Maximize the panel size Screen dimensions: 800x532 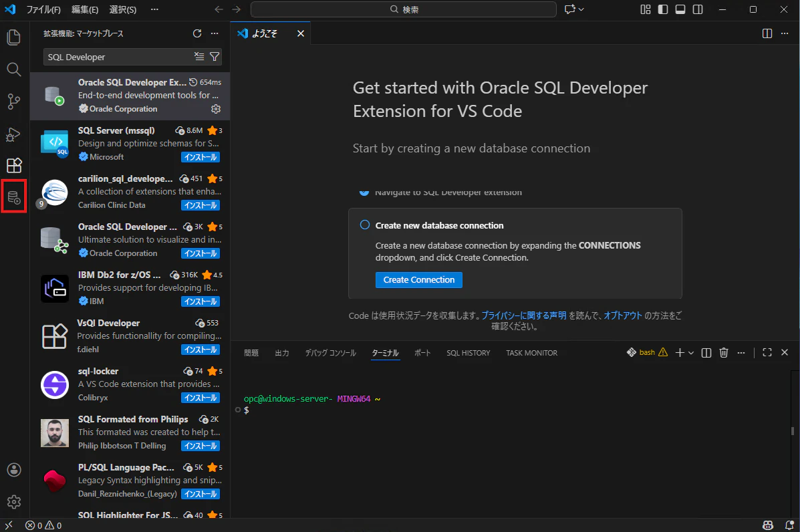click(x=767, y=352)
